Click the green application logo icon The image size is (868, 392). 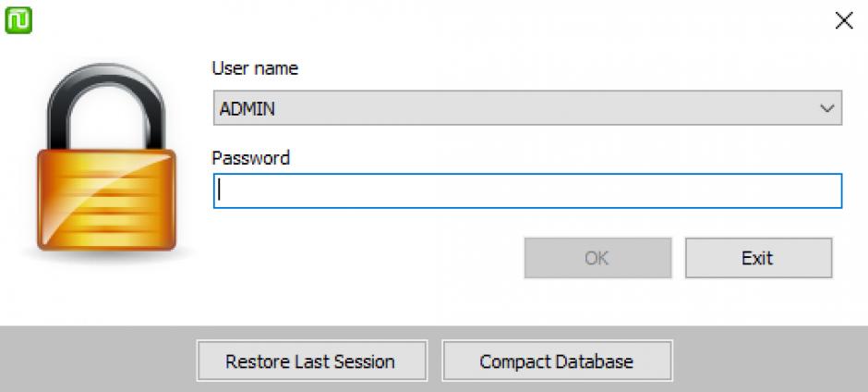tap(18, 19)
